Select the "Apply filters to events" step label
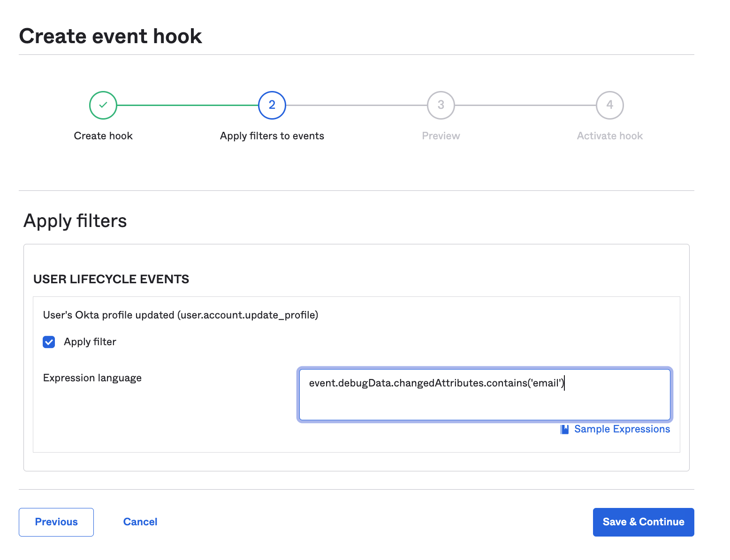 [272, 136]
